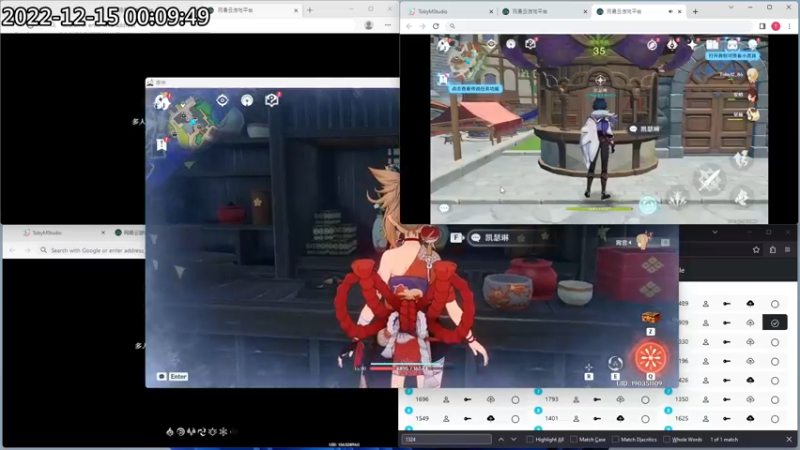
Task: Open Paimon menu in Chrome cloud game
Action: pos(443,45)
